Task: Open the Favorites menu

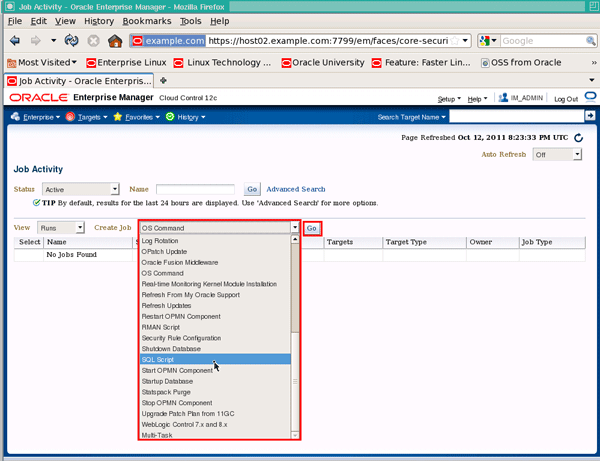Action: click(x=137, y=117)
